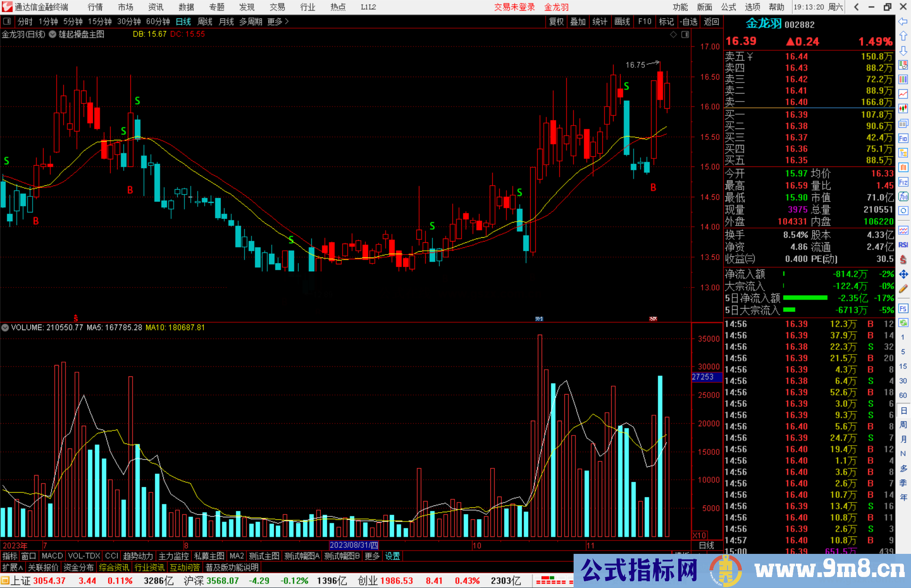
Task: Open the red trend line chart icon
Action: tap(903, 94)
